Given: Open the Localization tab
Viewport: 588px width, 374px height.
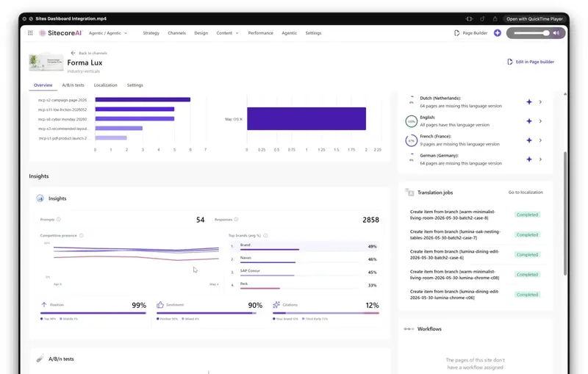Looking at the screenshot, I should [x=105, y=85].
